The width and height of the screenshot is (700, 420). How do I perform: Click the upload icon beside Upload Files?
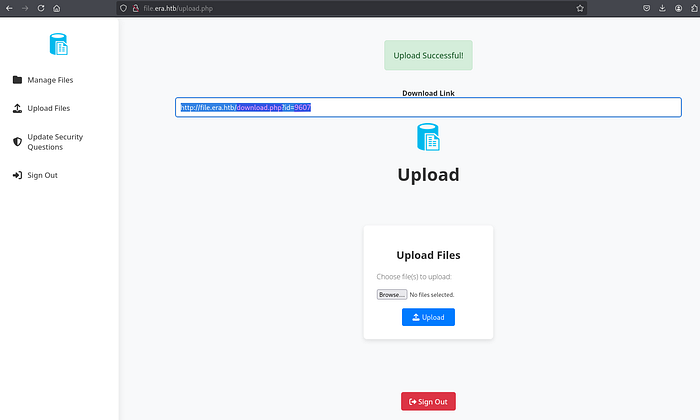click(x=17, y=108)
